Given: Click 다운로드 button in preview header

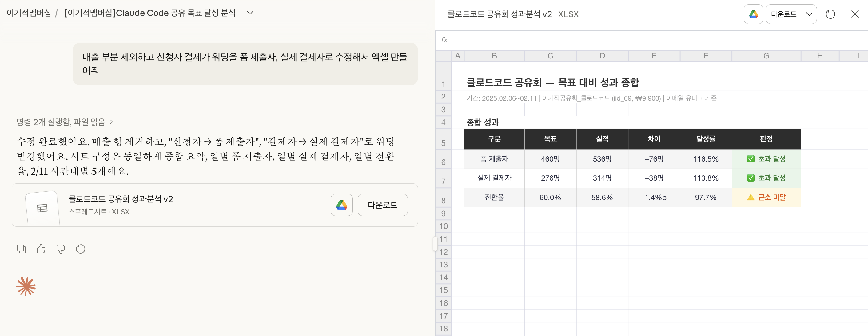Looking at the screenshot, I should [783, 14].
